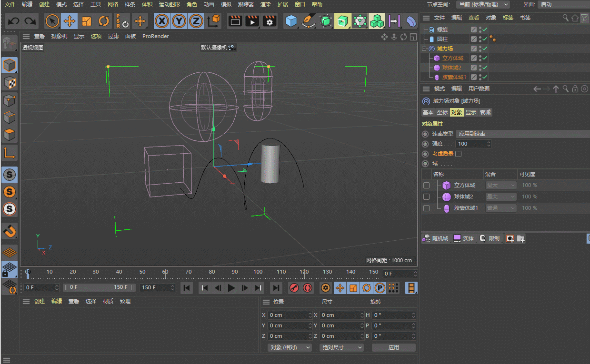Open the render settings icon
The image size is (590, 364).
(270, 21)
